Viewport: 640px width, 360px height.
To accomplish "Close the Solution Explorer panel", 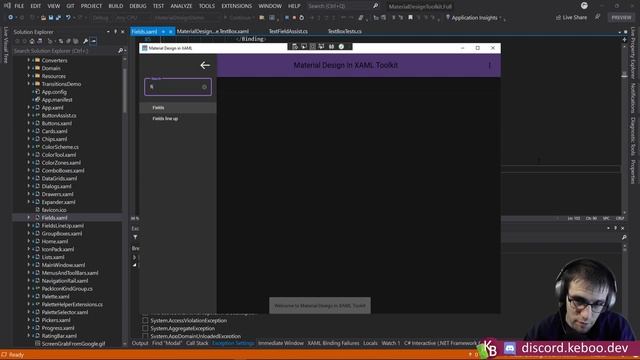I will pyautogui.click(x=122, y=32).
